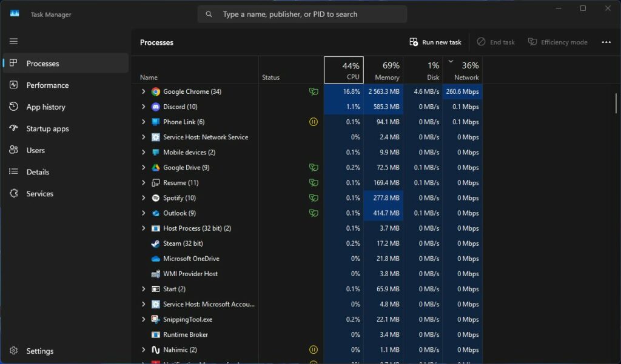Expand the Spotify (10) process group
Screen dimensions: 621x364
[143, 198]
